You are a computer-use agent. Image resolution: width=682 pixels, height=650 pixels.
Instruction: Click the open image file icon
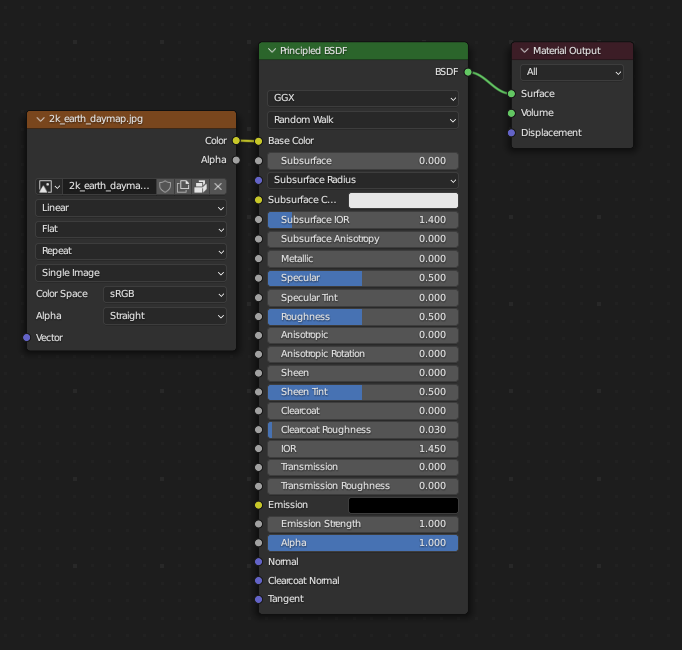200,186
